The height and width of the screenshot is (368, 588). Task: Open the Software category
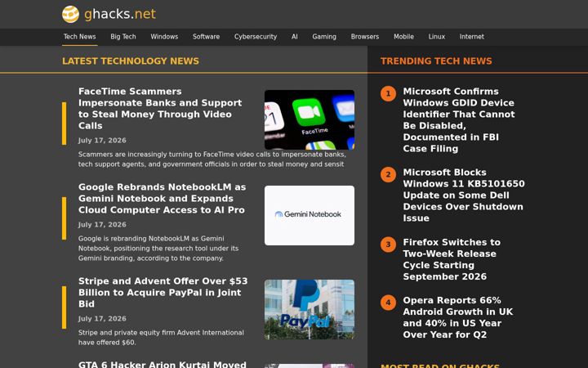click(207, 37)
